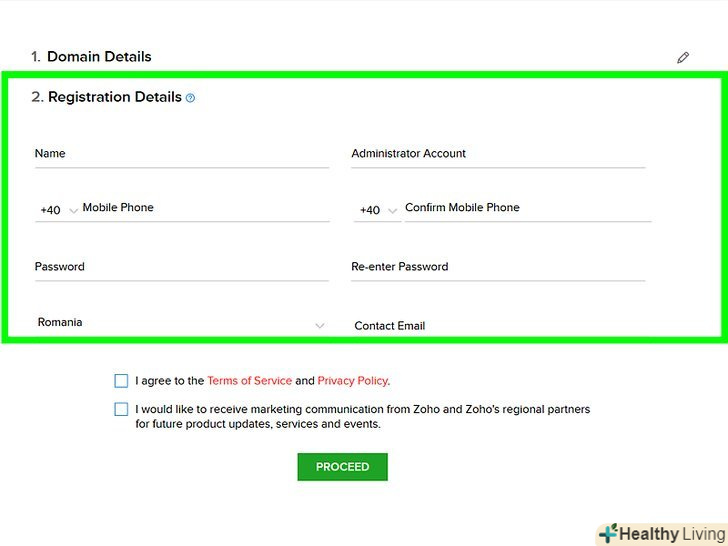This screenshot has height=546, width=728.
Task: Enable the marketing communication checkbox
Action: tap(121, 409)
